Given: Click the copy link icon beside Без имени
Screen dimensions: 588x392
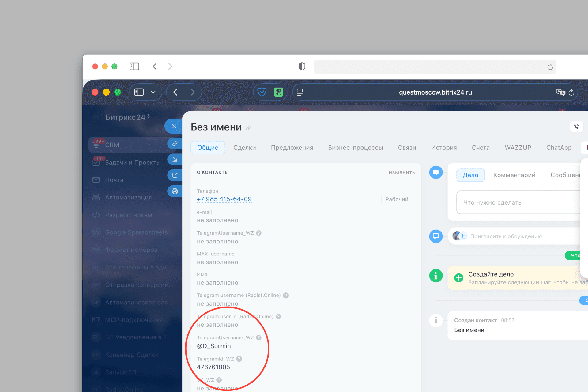Looking at the screenshot, I should 248,128.
